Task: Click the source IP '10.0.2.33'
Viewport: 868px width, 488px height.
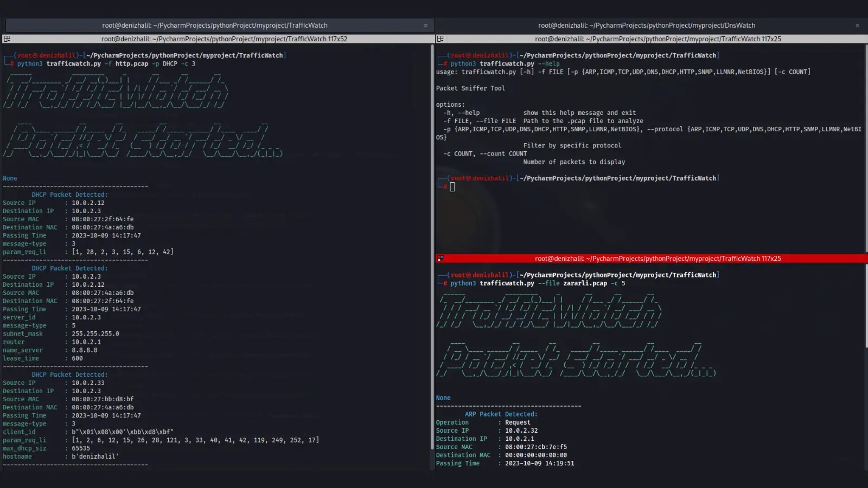Action: [88, 382]
